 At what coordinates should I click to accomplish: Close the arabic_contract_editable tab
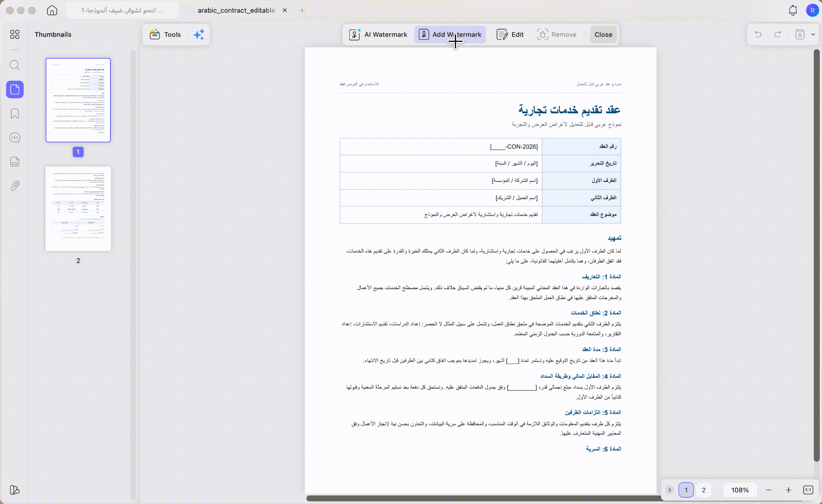tap(285, 10)
